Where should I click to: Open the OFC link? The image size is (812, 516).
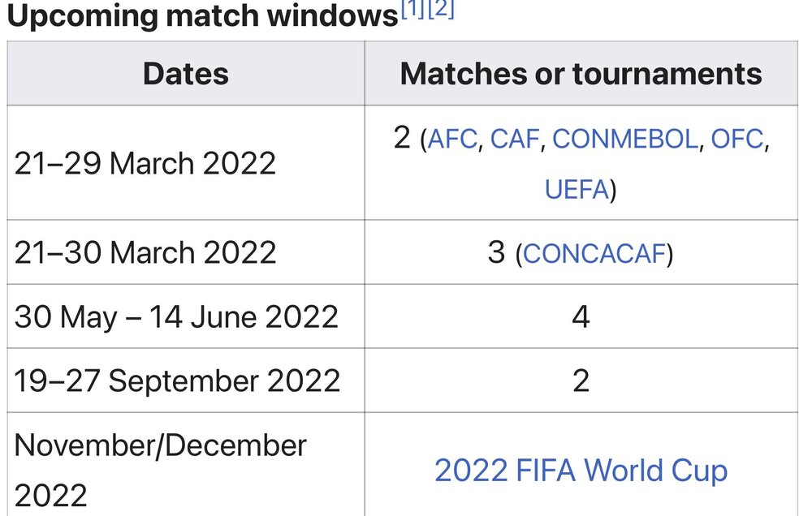736,140
